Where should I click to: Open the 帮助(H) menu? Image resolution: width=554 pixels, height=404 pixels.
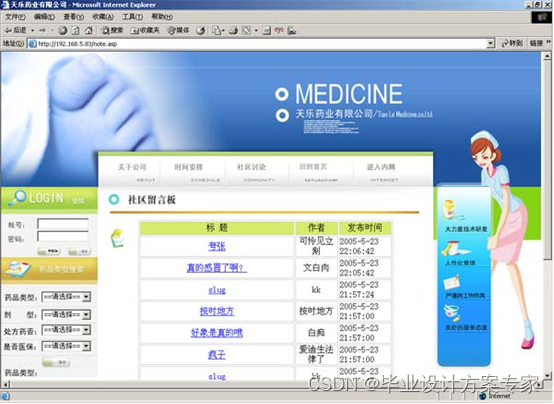coord(162,17)
